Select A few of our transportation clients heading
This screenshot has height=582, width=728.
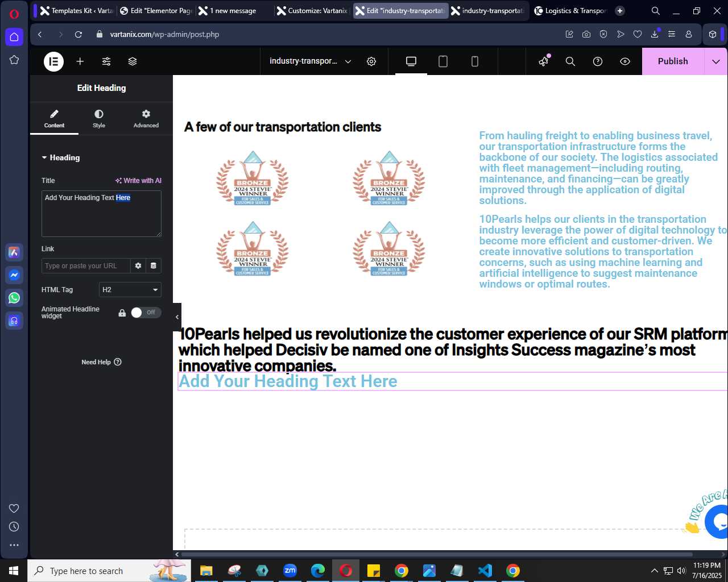[x=283, y=127]
